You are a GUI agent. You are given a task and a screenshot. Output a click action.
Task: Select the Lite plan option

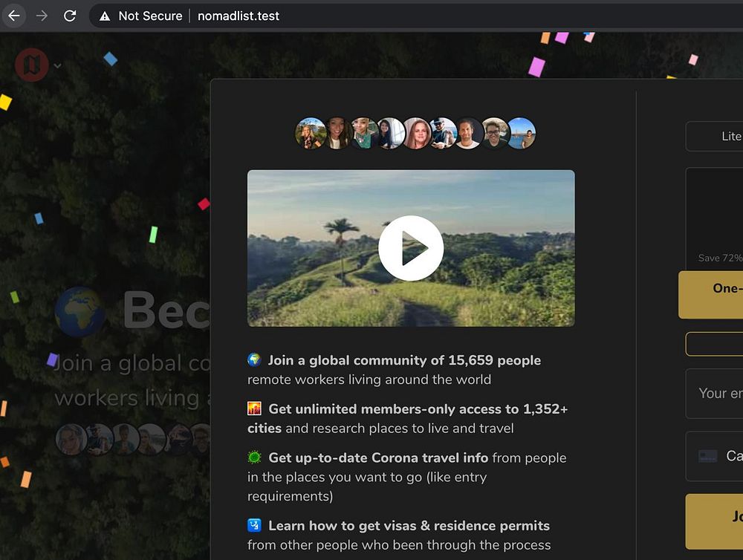[715, 137]
